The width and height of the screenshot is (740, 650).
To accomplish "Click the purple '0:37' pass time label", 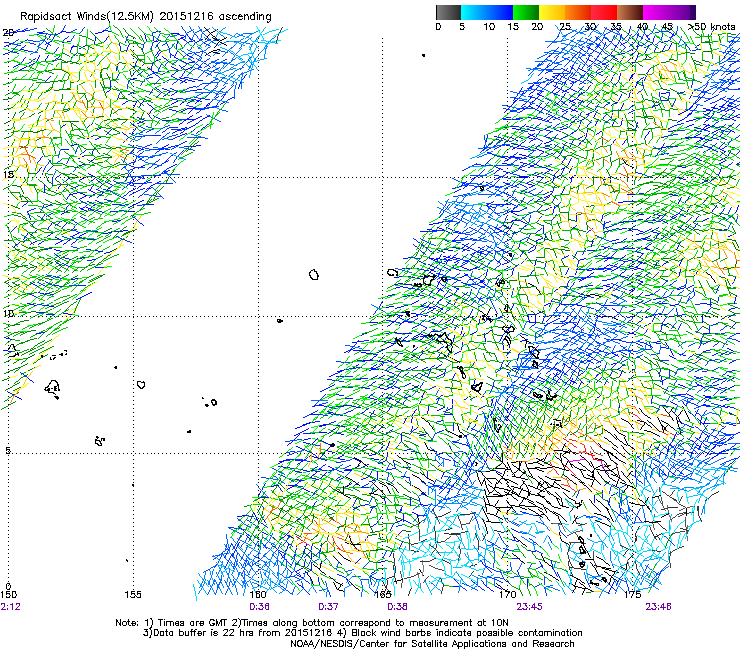I will (328, 607).
